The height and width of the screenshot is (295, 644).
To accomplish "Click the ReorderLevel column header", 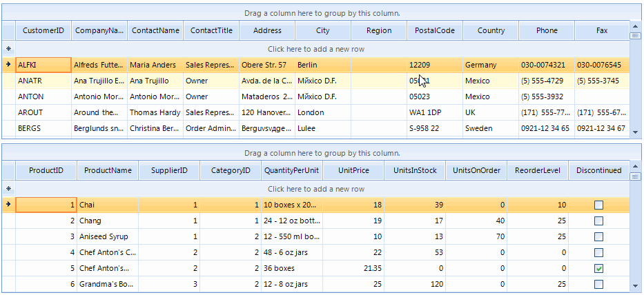I will click(x=538, y=170).
